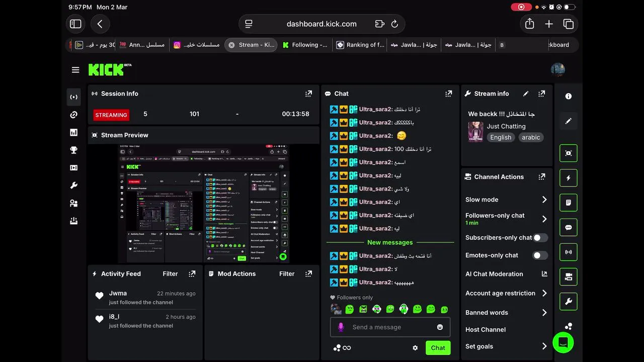Insert the angry green square emote
The image size is (644, 362).
[363, 309]
